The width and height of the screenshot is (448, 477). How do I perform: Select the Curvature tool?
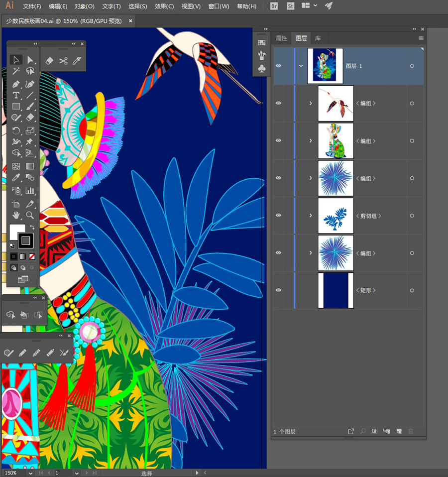pos(30,84)
